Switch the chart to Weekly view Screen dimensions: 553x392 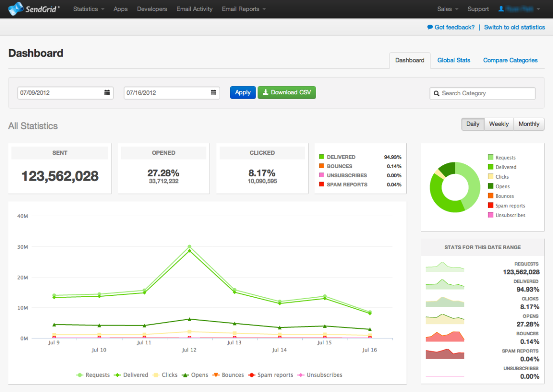click(x=499, y=124)
